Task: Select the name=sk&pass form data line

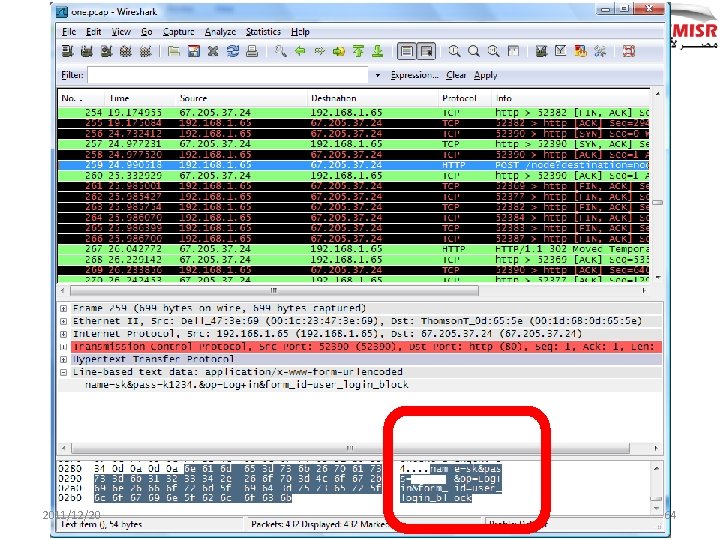Action: click(x=247, y=385)
